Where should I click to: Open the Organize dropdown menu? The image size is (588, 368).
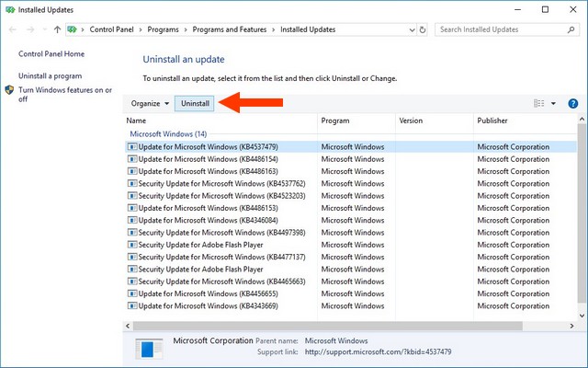click(150, 104)
